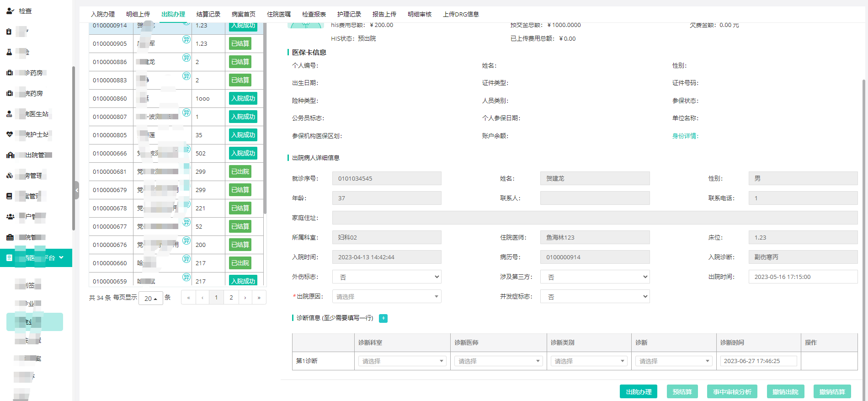Click the medkit icon beside 院药房
The width and height of the screenshot is (868, 401).
[10, 93]
